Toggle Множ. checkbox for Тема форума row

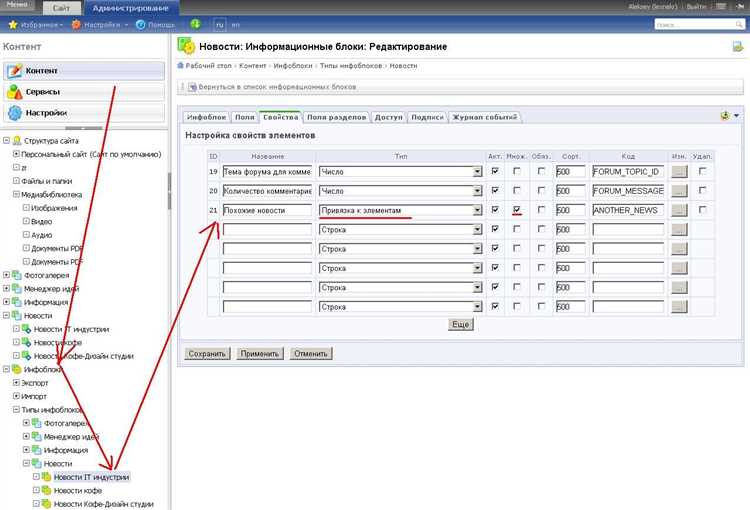tap(517, 171)
